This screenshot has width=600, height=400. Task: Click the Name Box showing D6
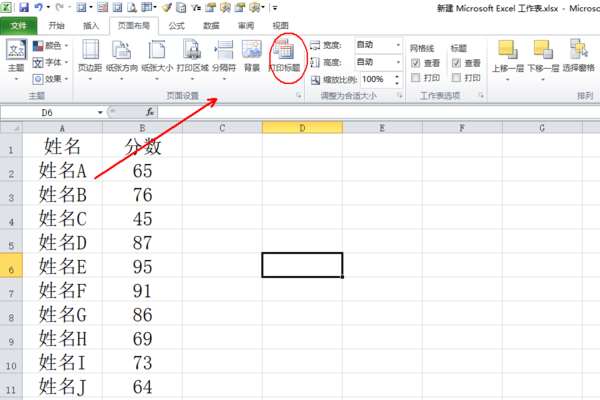tap(48, 112)
